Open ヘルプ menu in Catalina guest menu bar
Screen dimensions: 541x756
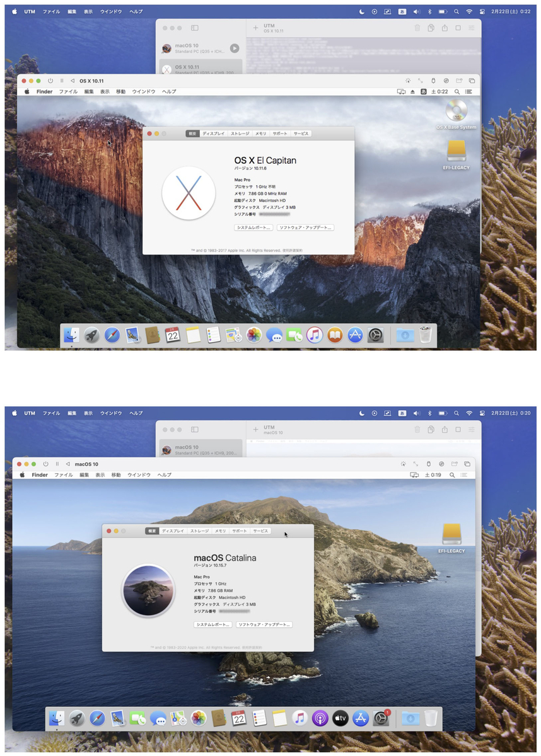pos(165,475)
